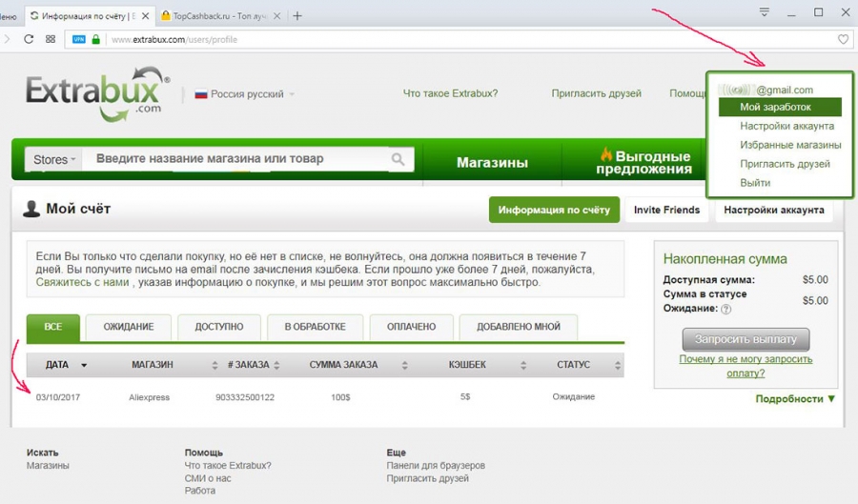The width and height of the screenshot is (858, 504).
Task: Click the Запросить выплату button
Action: click(x=746, y=339)
